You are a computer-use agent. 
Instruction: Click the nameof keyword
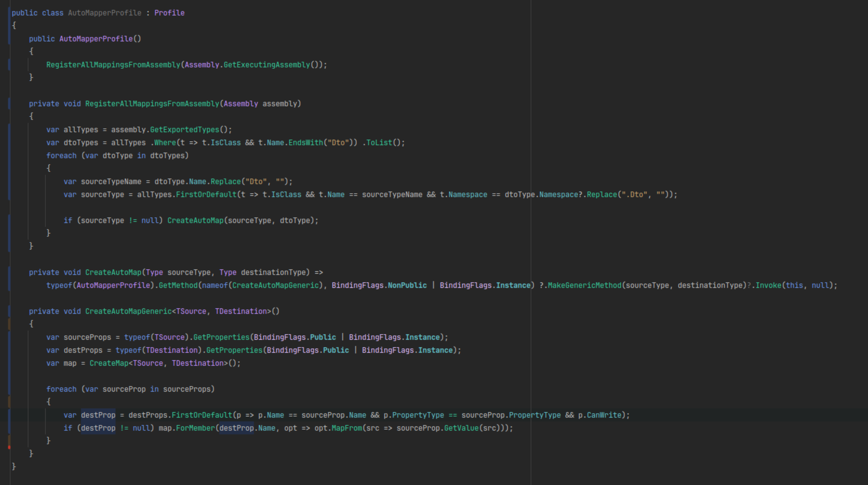(x=215, y=285)
